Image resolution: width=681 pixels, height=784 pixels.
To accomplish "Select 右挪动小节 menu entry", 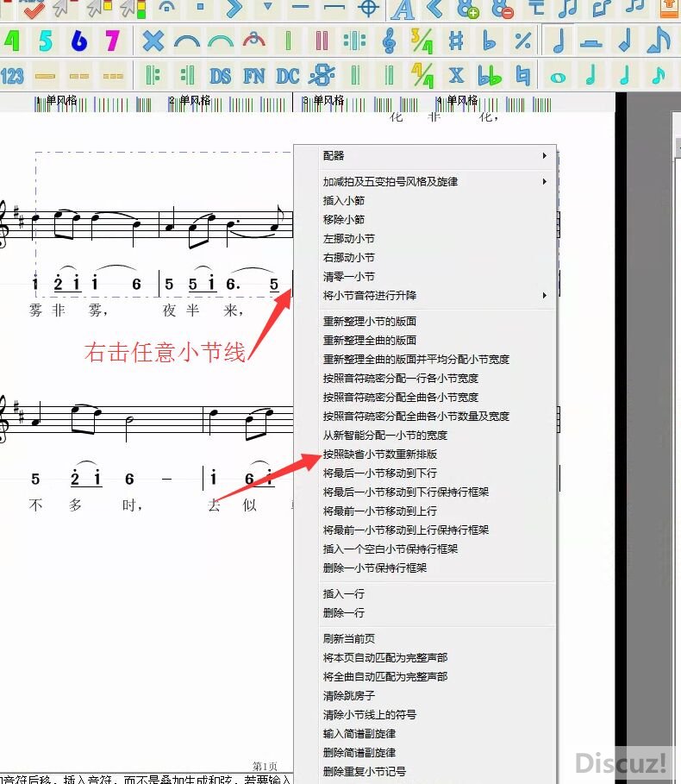I will point(349,258).
